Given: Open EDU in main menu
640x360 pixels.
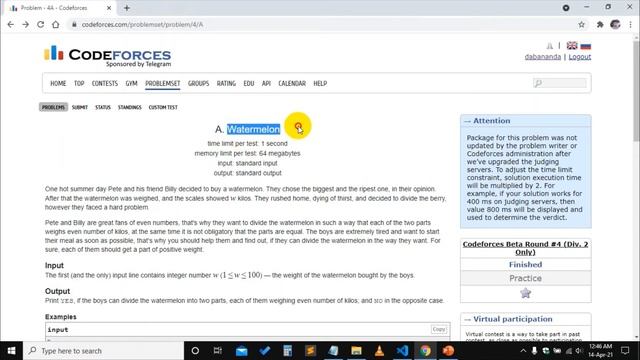Looking at the screenshot, I should coord(249,83).
